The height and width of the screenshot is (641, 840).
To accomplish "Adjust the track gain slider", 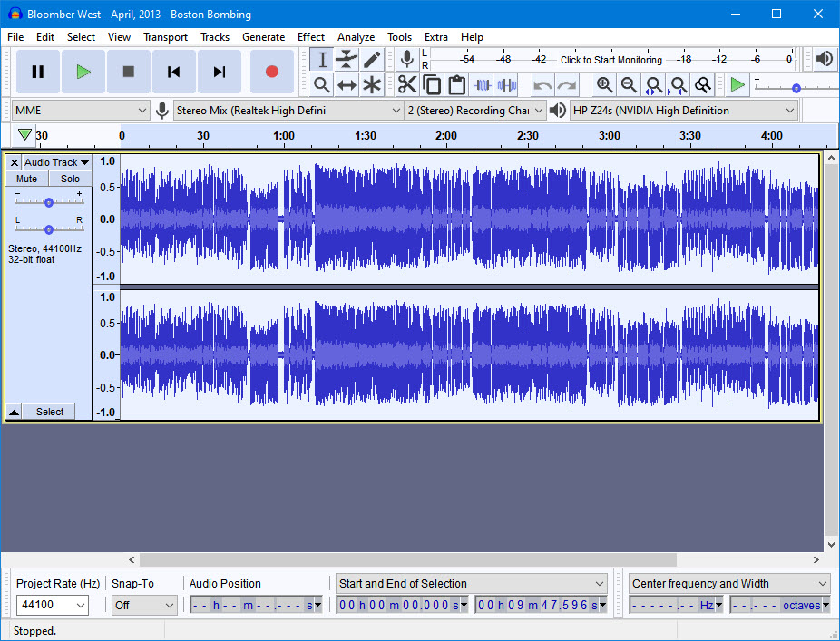I will (x=49, y=202).
